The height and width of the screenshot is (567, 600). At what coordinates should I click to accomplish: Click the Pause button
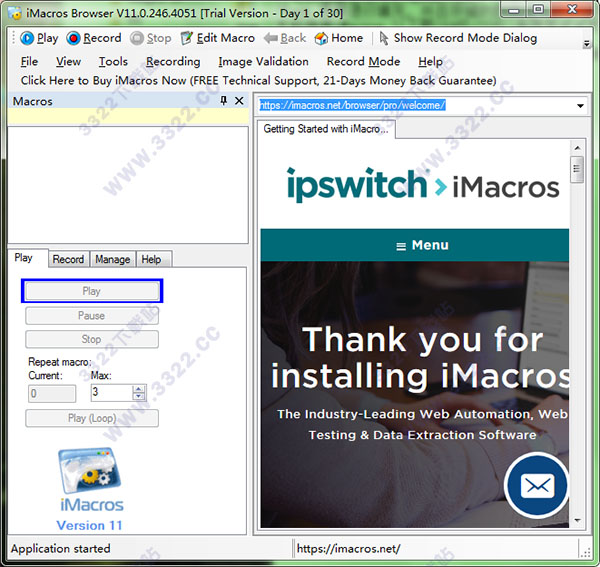[92, 316]
